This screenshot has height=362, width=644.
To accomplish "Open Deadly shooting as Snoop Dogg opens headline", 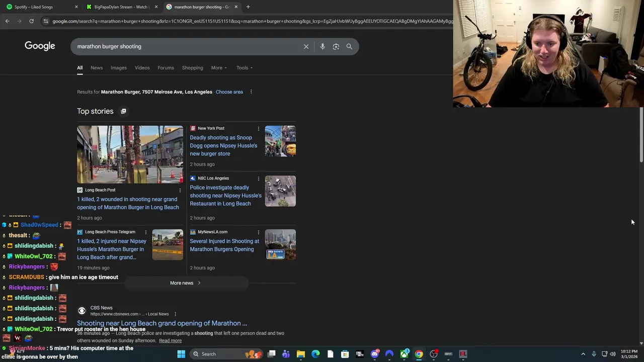I will (223, 146).
